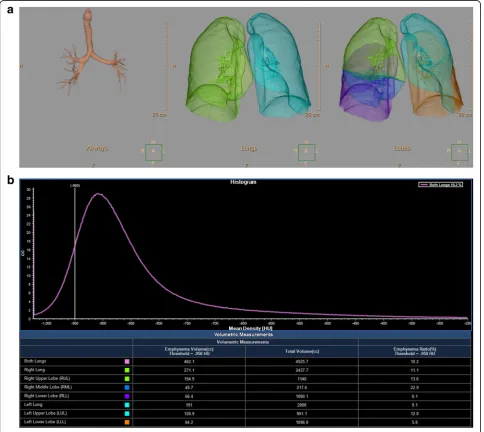
Task: Click the Both Lungs legend entry
Action: pyautogui.click(x=440, y=185)
